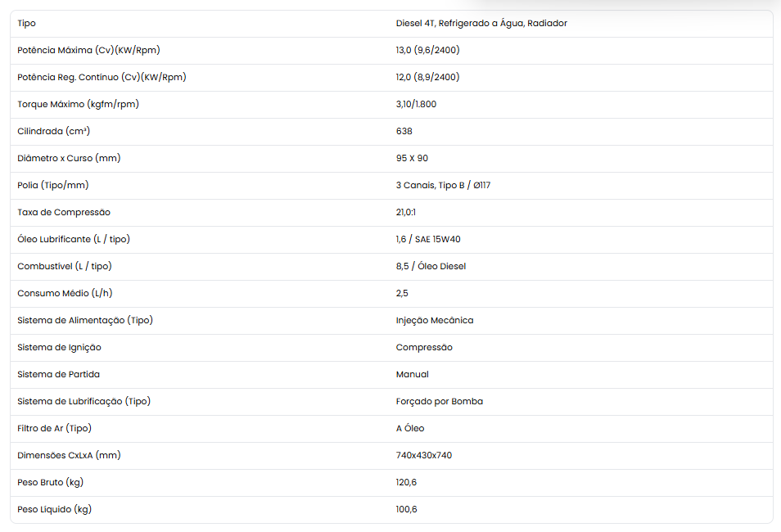Click the Consumo Médio value 2,5
This screenshot has width=781, height=532.
tap(402, 293)
